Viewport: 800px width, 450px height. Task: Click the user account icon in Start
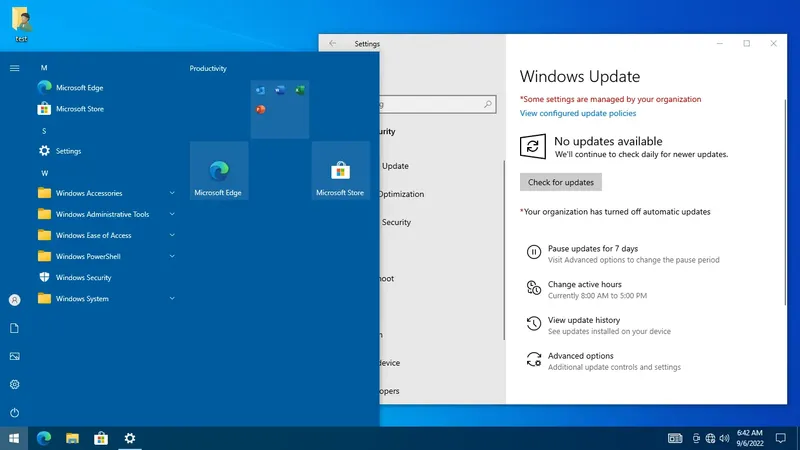(x=14, y=300)
